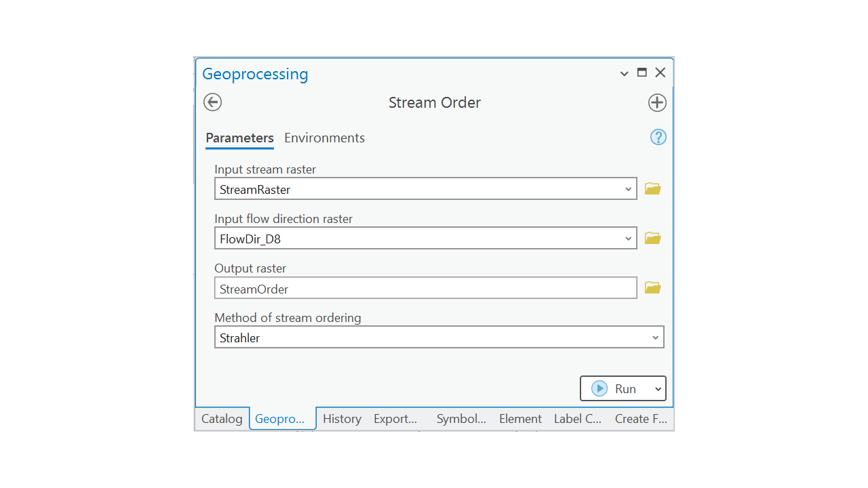Open the Symbology pane tab
The width and height of the screenshot is (868, 488).
(461, 419)
